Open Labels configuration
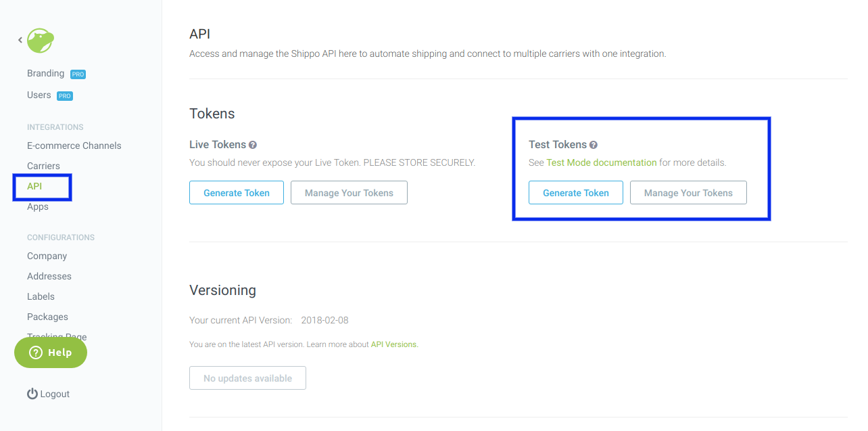 coord(41,296)
